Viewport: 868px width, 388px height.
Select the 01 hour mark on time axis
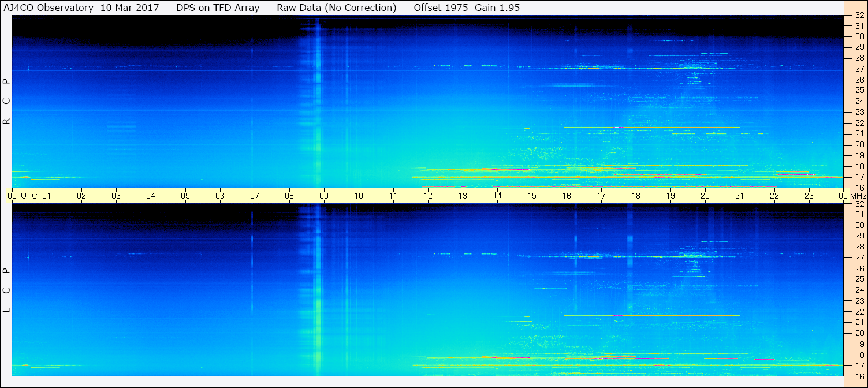coord(47,196)
